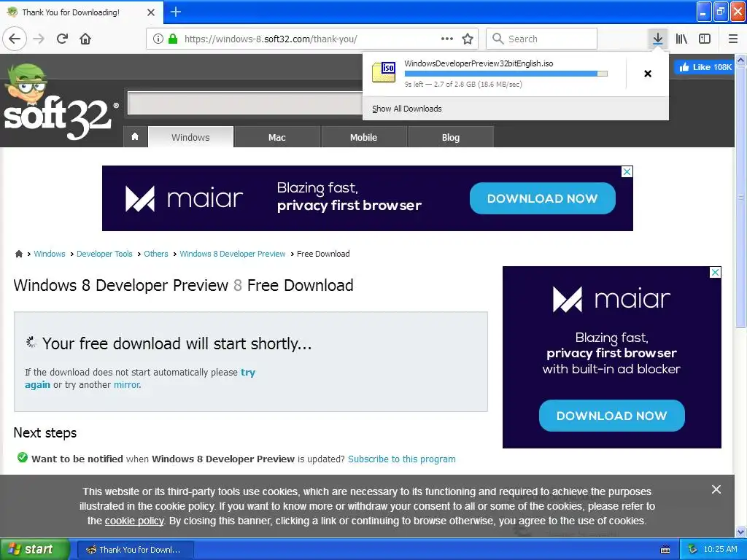
Task: Select the Blog navigation tab
Action: click(450, 137)
